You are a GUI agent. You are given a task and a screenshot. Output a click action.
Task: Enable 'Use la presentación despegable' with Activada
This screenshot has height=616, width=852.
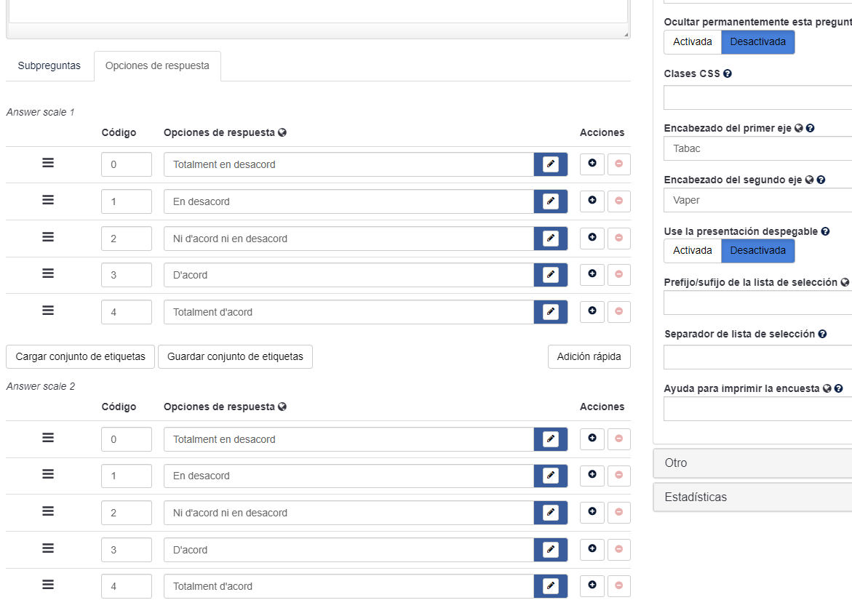[692, 251]
